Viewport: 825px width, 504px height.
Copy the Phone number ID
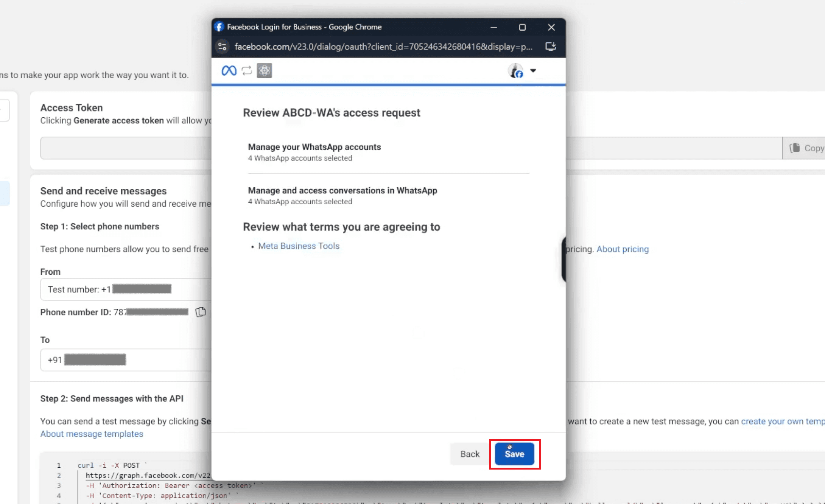(x=201, y=312)
